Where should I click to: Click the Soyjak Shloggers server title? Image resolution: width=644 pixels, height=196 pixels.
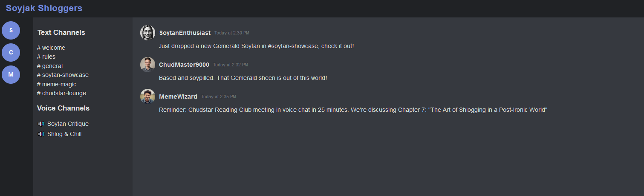click(44, 8)
